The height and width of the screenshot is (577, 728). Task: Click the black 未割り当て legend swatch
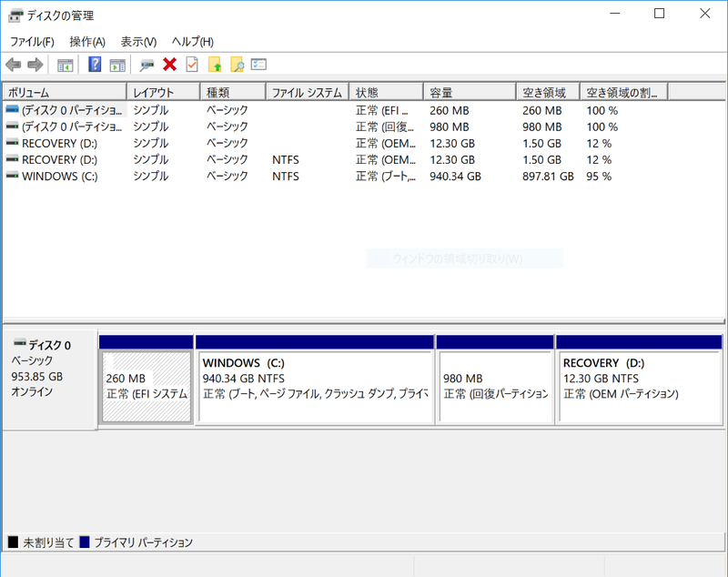pyautogui.click(x=13, y=542)
